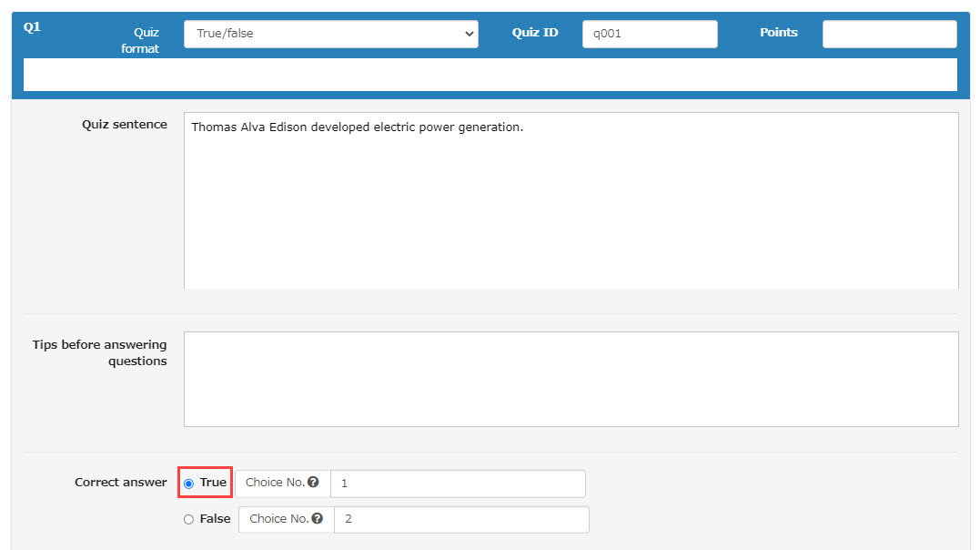
Task: Click the Q1 question number label
Action: [32, 27]
